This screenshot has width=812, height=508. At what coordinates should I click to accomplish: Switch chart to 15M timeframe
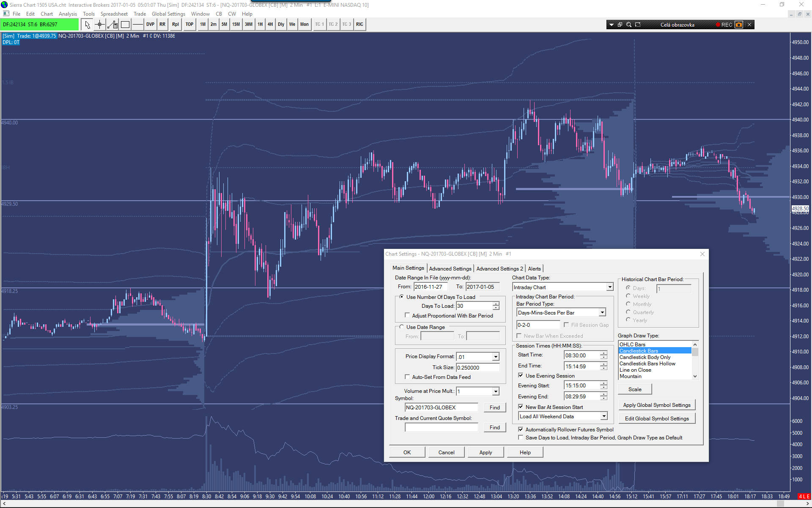[236, 25]
